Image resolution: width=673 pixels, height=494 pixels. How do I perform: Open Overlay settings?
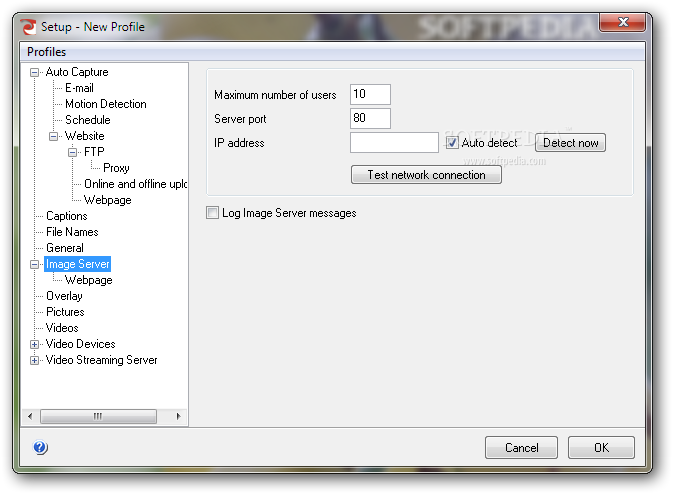tap(64, 296)
